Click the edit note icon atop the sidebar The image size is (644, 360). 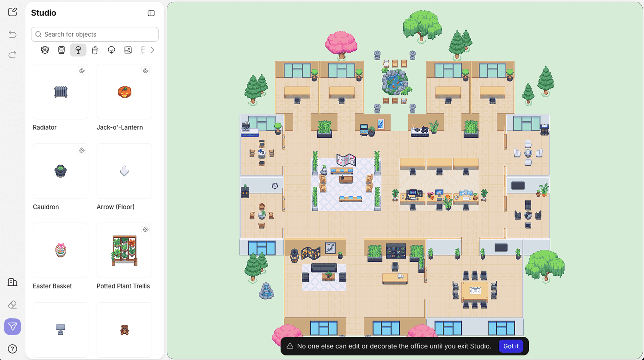(x=12, y=12)
